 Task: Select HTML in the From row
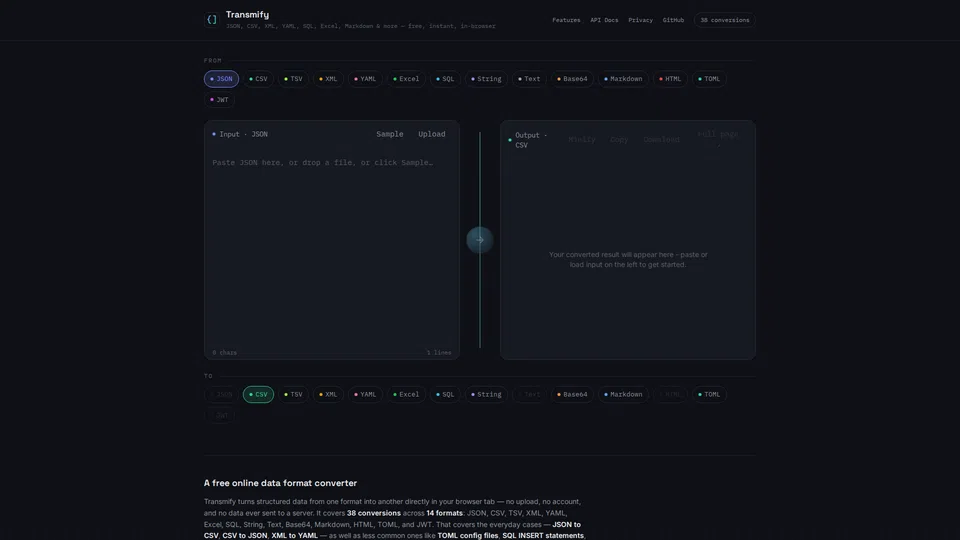click(x=670, y=79)
